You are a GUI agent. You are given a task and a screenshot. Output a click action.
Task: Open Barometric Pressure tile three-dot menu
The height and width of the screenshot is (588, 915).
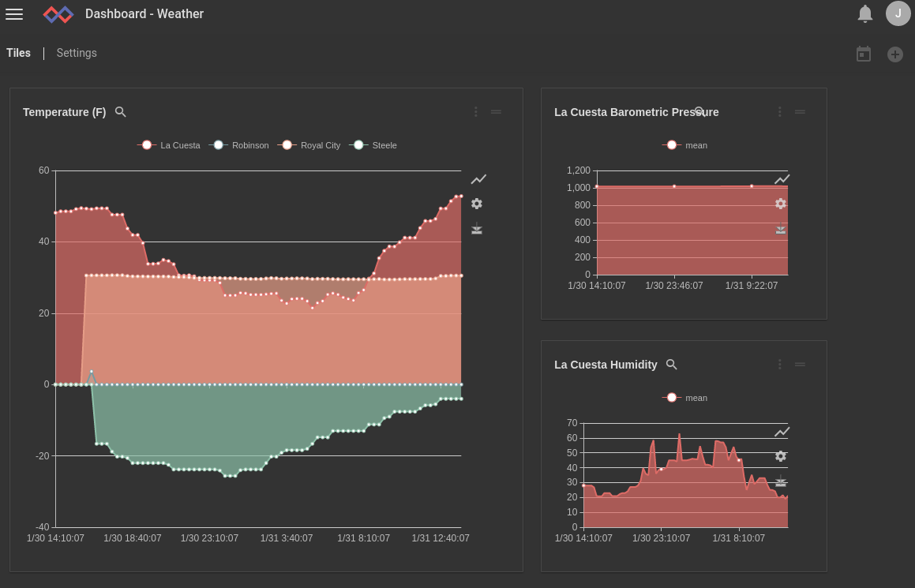pyautogui.click(x=780, y=111)
